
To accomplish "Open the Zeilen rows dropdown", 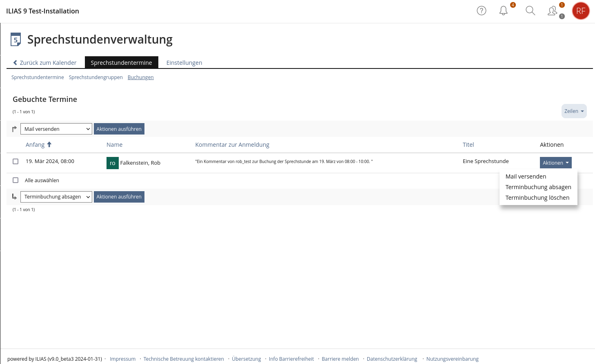I will (574, 111).
